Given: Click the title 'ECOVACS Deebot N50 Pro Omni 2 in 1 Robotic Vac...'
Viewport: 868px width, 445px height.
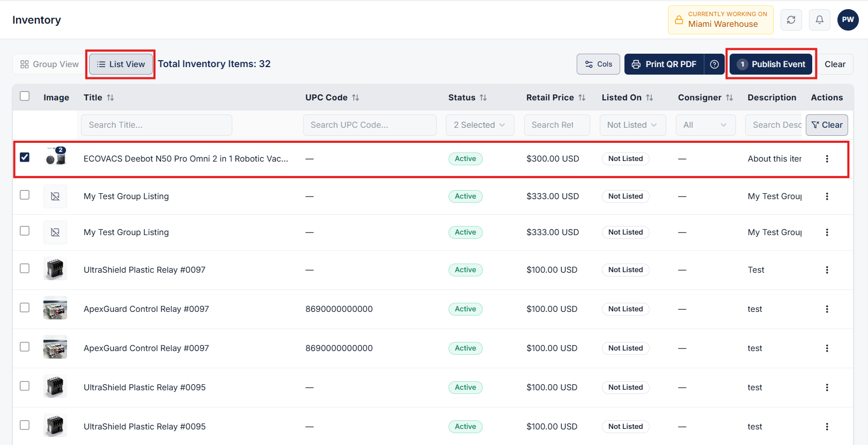Looking at the screenshot, I should 186,159.
